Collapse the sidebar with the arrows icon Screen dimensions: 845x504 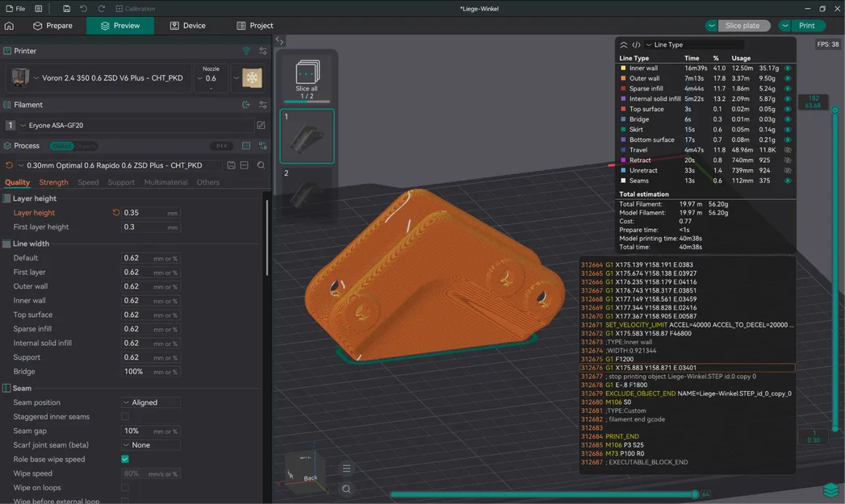tap(279, 40)
